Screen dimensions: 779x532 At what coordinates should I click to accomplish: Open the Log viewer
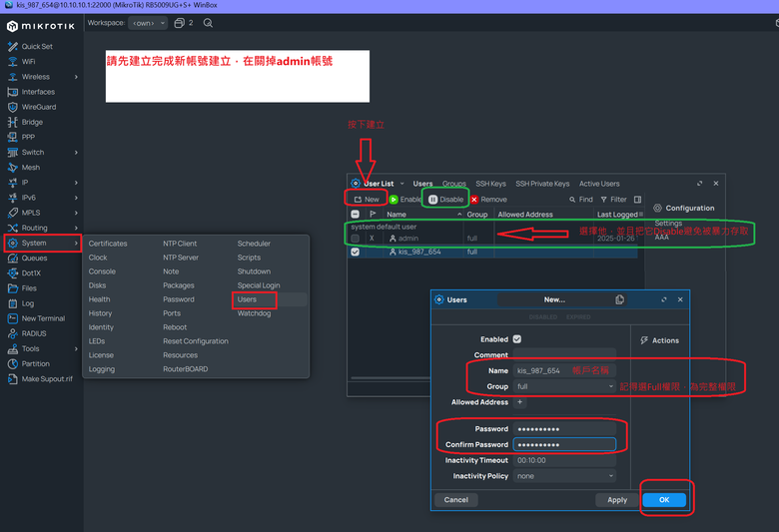coord(21,303)
